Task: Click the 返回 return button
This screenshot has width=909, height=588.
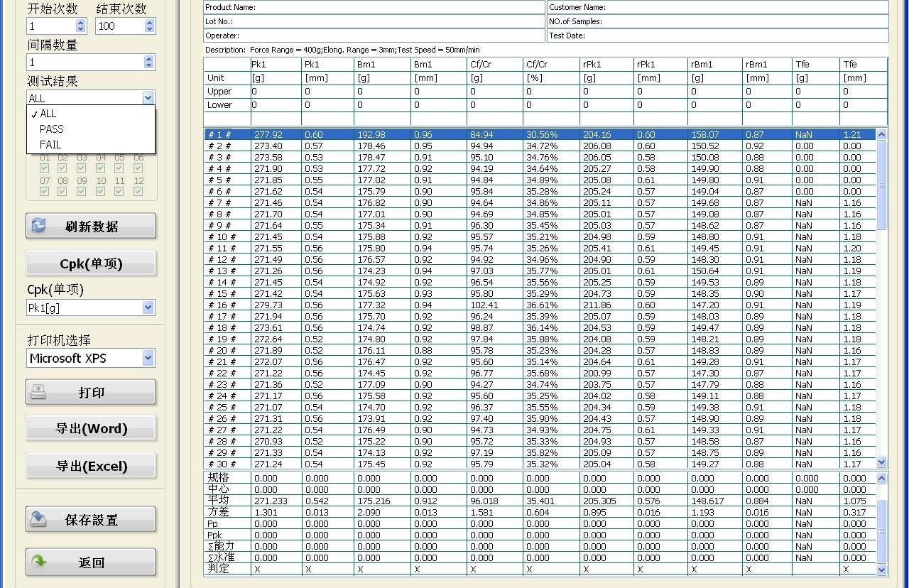Action: [91, 562]
